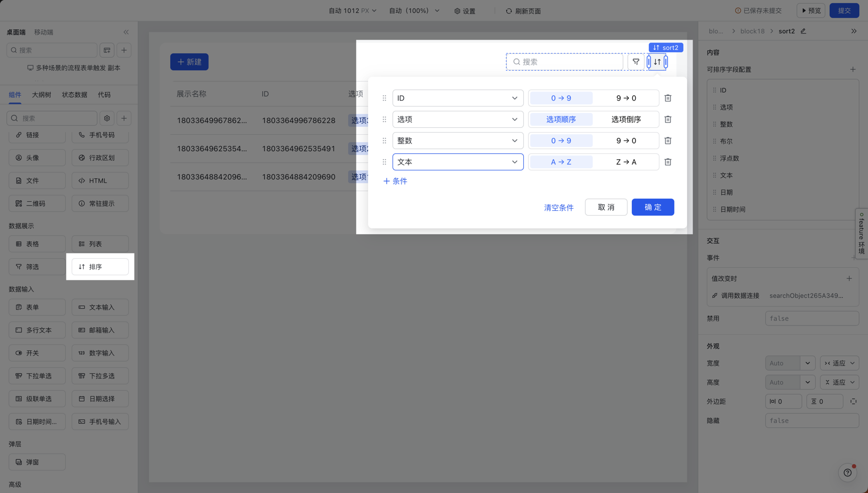The width and height of the screenshot is (868, 493).
Task: Click 刷新页面 in the top bar
Action: tap(523, 11)
